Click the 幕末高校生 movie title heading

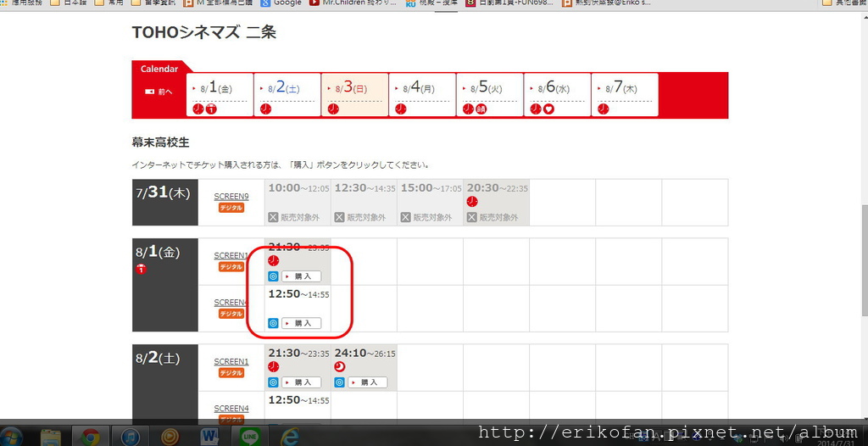160,142
